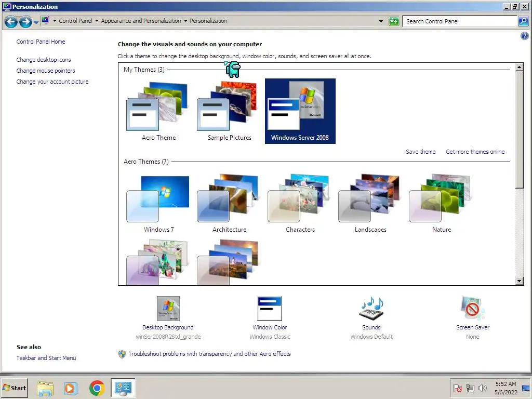Open the Start menu

(x=14, y=388)
